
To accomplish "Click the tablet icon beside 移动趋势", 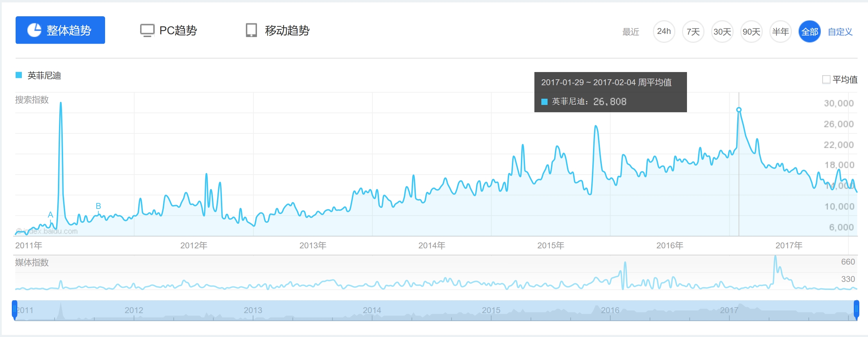I will click(251, 30).
